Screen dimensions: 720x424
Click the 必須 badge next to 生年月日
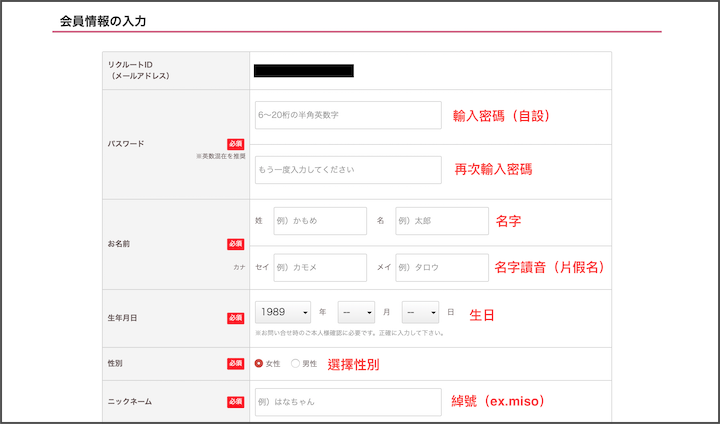click(235, 318)
